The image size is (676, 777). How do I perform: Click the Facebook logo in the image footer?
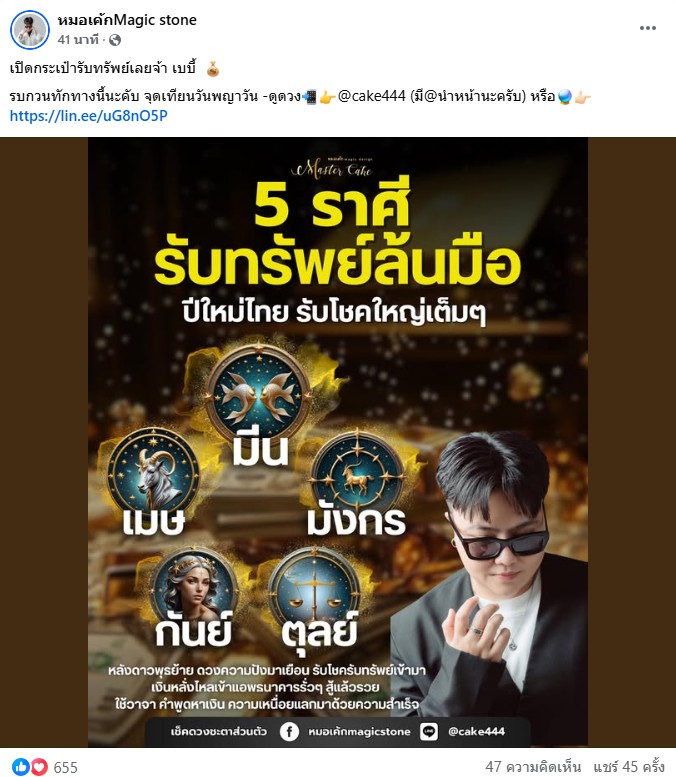(x=289, y=731)
